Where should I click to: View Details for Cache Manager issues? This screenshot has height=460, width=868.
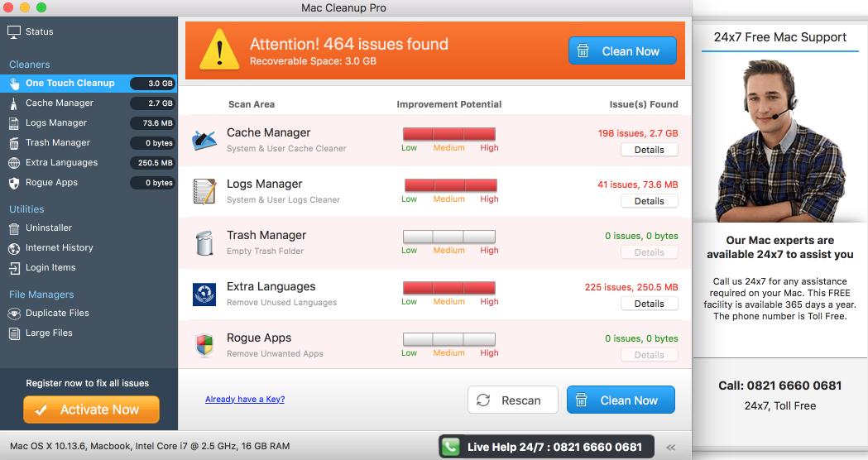pyautogui.click(x=649, y=150)
